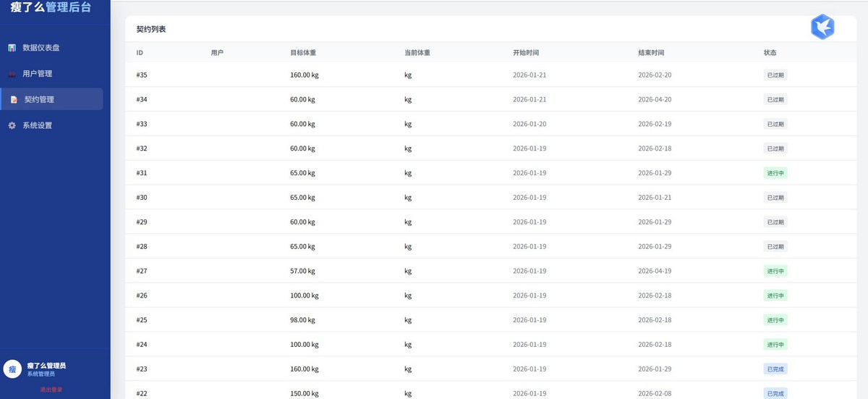
Task: Click start date 2026-01-20 in row #33
Action: (x=529, y=124)
